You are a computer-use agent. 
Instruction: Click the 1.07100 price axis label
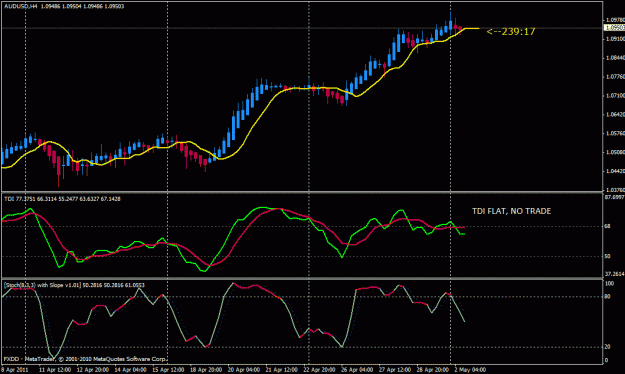[615, 96]
